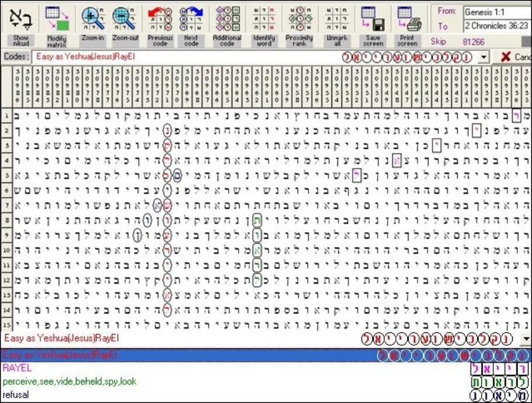Click matrix row header 10

pos(6,250)
